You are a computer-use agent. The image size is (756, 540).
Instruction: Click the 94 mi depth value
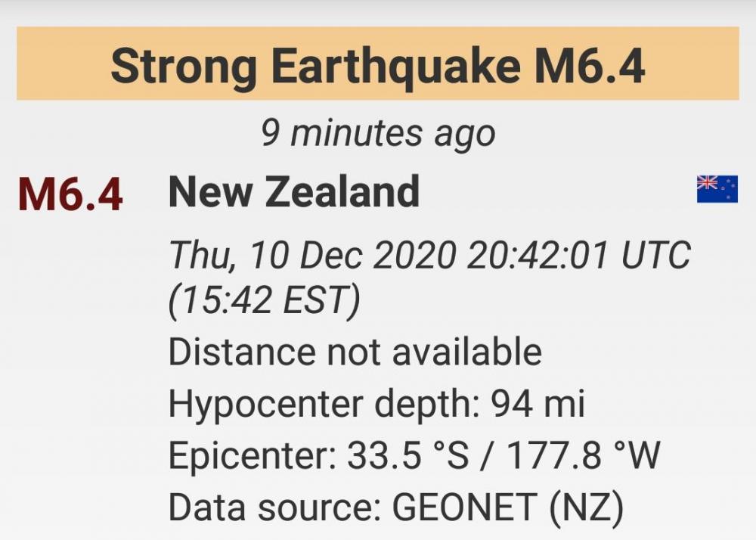(538, 404)
